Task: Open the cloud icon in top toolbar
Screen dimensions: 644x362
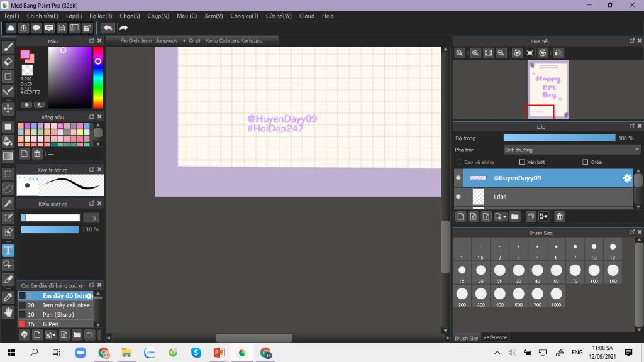Action: pyautogui.click(x=11, y=28)
